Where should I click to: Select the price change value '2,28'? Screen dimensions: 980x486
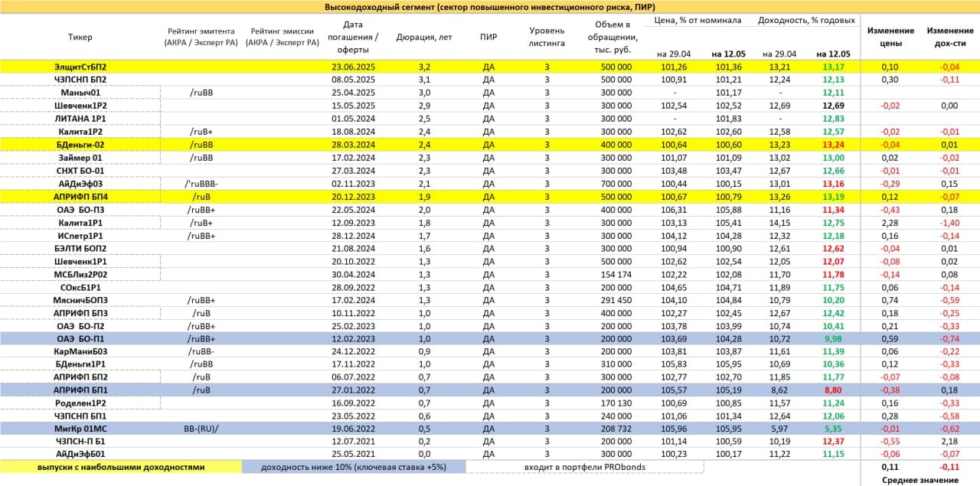coord(890,222)
